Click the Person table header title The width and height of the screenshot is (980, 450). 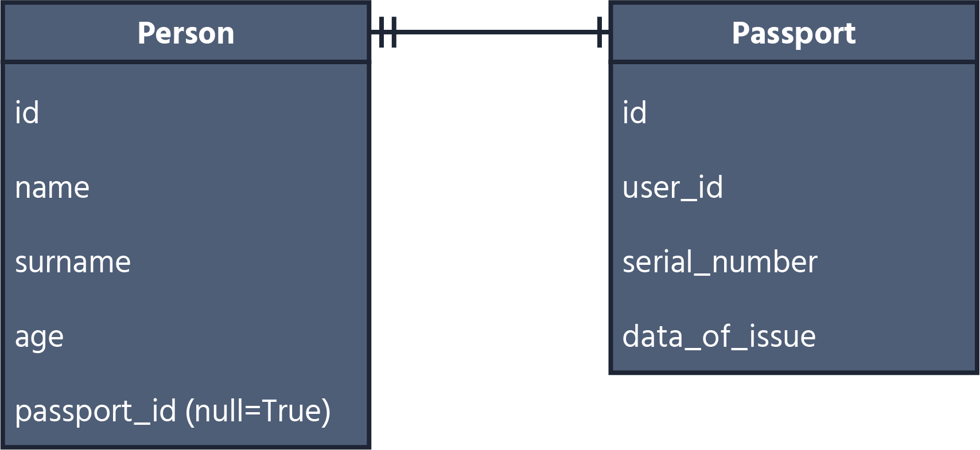tap(186, 33)
